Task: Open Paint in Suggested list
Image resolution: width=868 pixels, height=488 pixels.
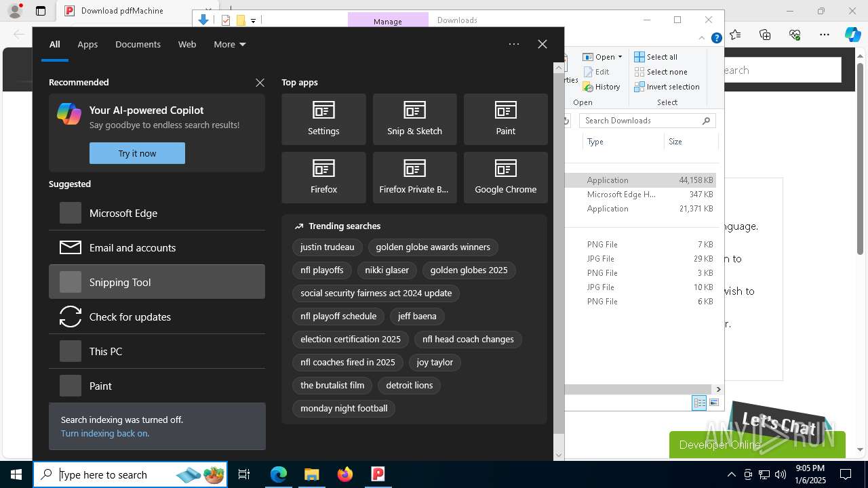Action: [x=157, y=386]
